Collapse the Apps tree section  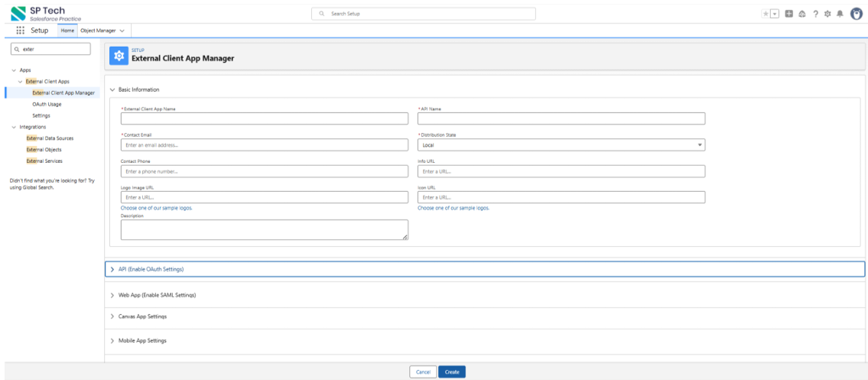[x=14, y=70]
